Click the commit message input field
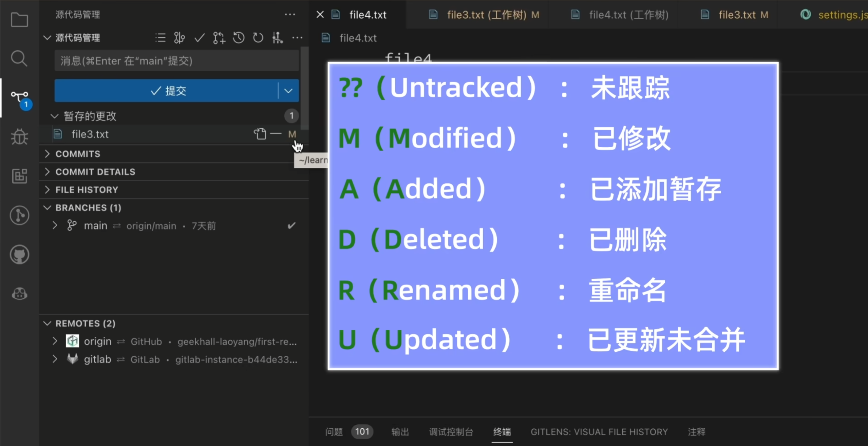The image size is (868, 446). tap(176, 60)
